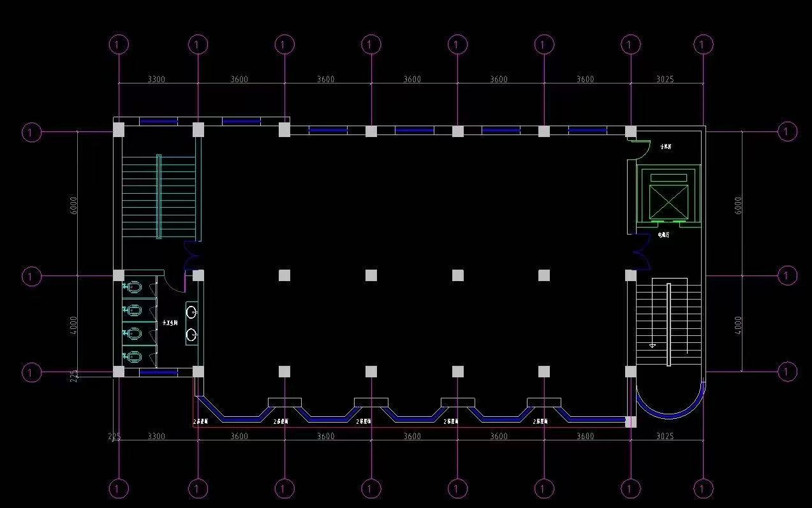Select the elevator car symbol with X
The width and height of the screenshot is (812, 508).
[x=668, y=202]
